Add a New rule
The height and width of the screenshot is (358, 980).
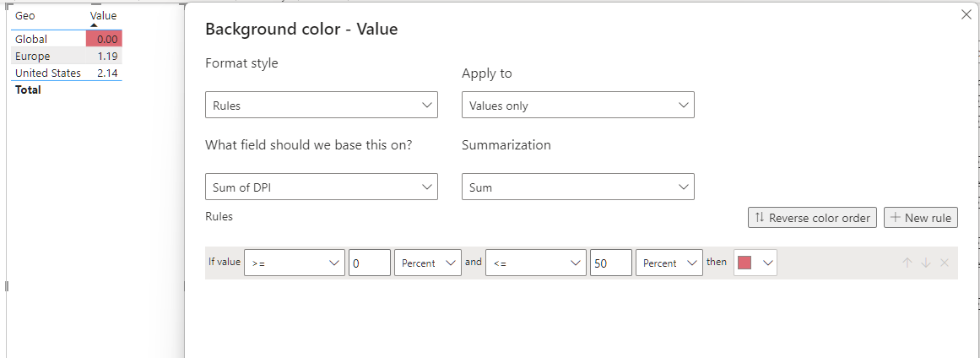pyautogui.click(x=921, y=218)
